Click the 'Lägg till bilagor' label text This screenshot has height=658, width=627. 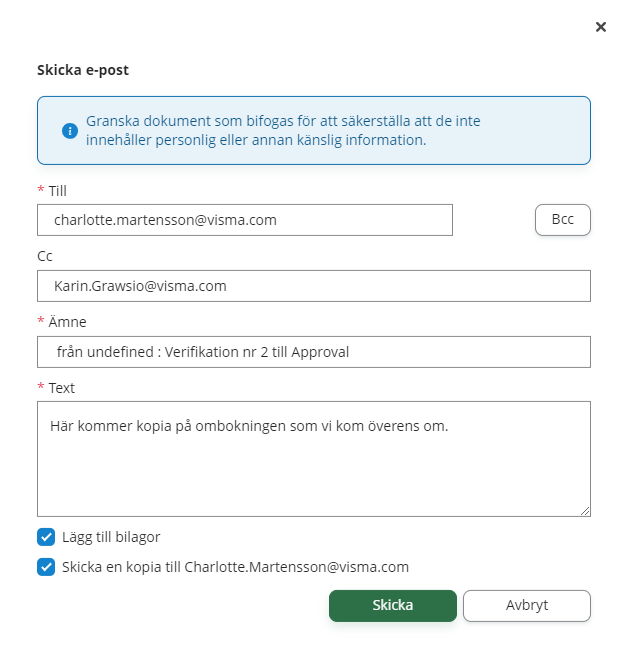coord(111,537)
